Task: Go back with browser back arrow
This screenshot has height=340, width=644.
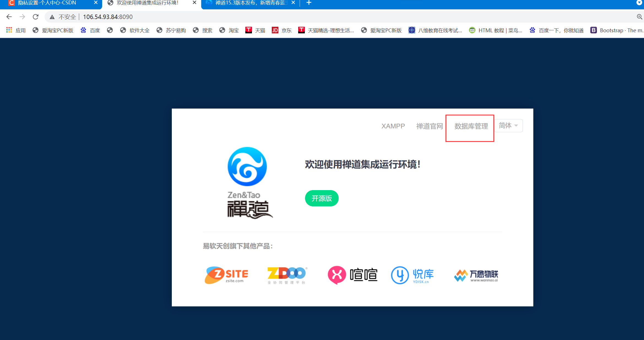Action: coord(9,17)
